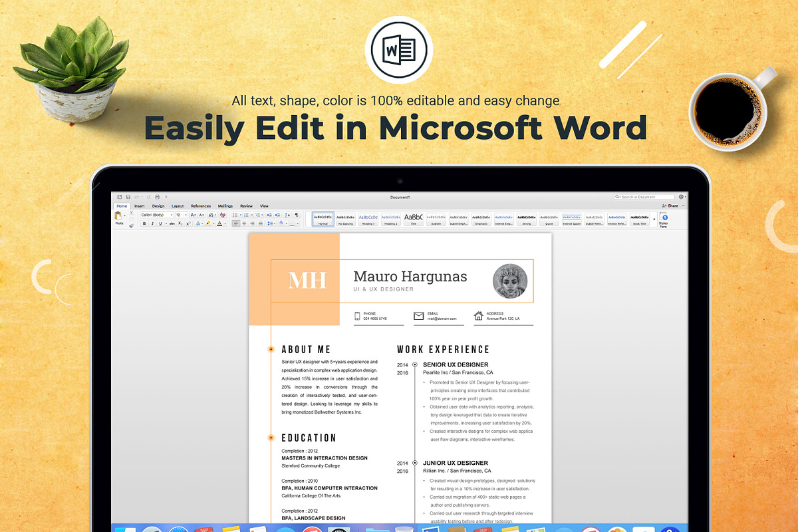Click the paragraph shading paint bucket

click(281, 223)
